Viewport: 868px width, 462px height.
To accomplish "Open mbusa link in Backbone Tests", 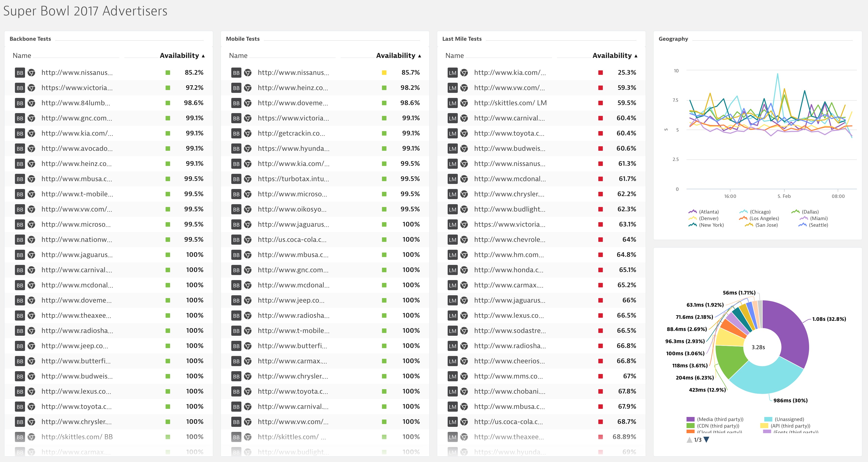I will coord(77,179).
